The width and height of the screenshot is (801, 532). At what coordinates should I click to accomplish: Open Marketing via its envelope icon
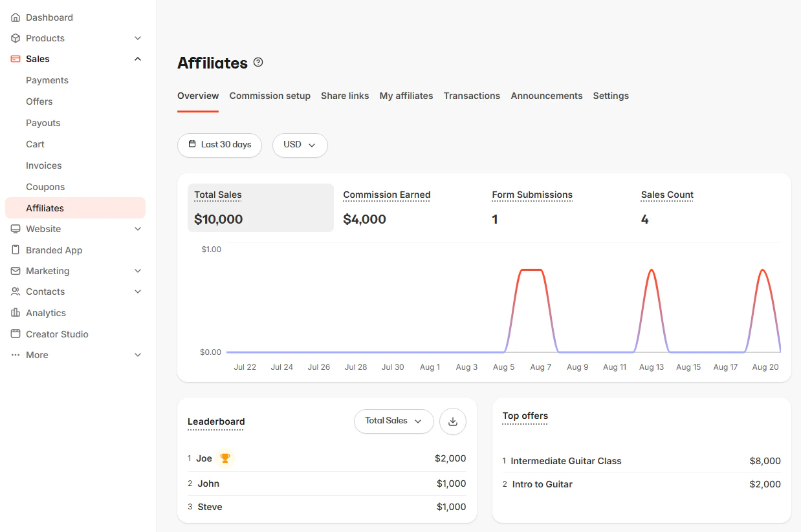coord(15,271)
